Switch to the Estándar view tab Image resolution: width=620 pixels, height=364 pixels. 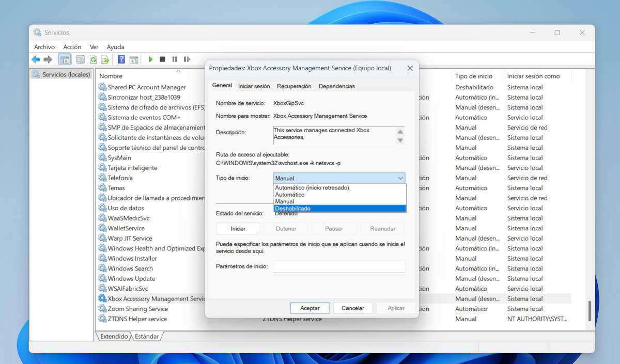(147, 336)
